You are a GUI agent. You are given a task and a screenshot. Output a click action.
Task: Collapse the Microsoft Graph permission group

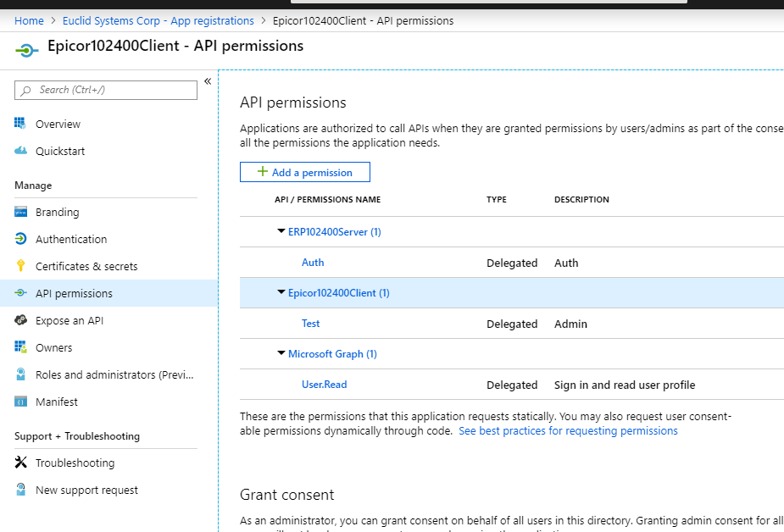click(x=281, y=353)
